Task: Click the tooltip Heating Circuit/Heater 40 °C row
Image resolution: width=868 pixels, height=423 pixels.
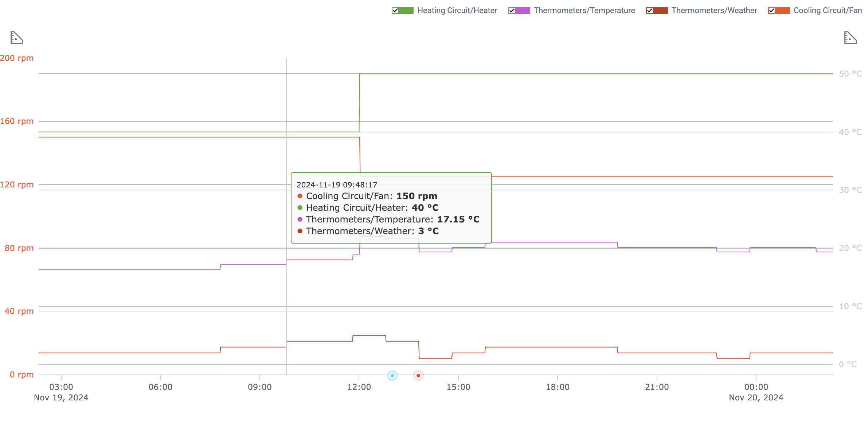Action: click(x=368, y=208)
